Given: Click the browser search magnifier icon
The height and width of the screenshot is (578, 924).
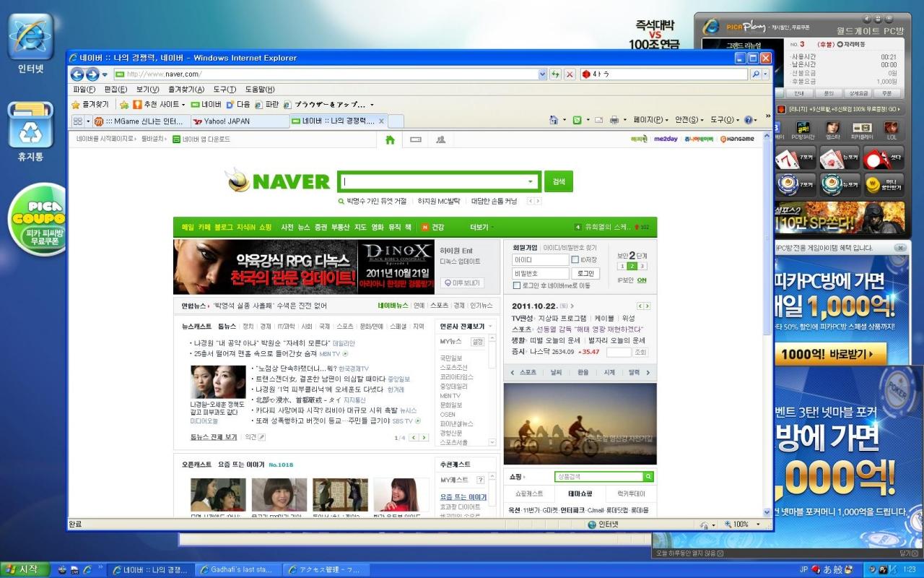Looking at the screenshot, I should tap(756, 74).
